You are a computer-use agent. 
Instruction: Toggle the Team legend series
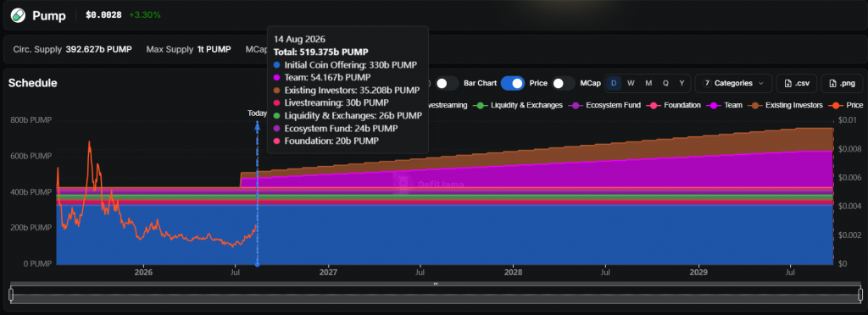(x=725, y=105)
